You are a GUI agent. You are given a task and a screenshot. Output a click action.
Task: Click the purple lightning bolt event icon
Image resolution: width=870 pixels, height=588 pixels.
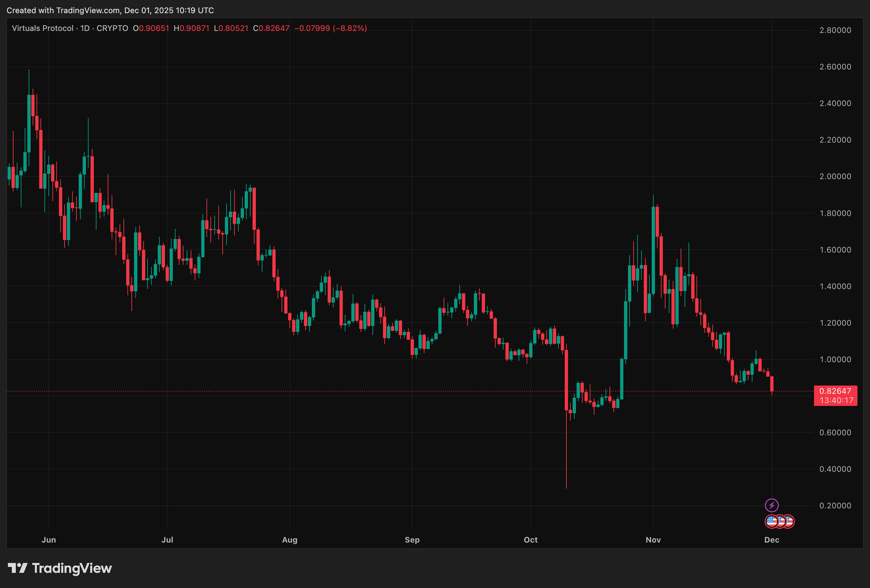772,505
